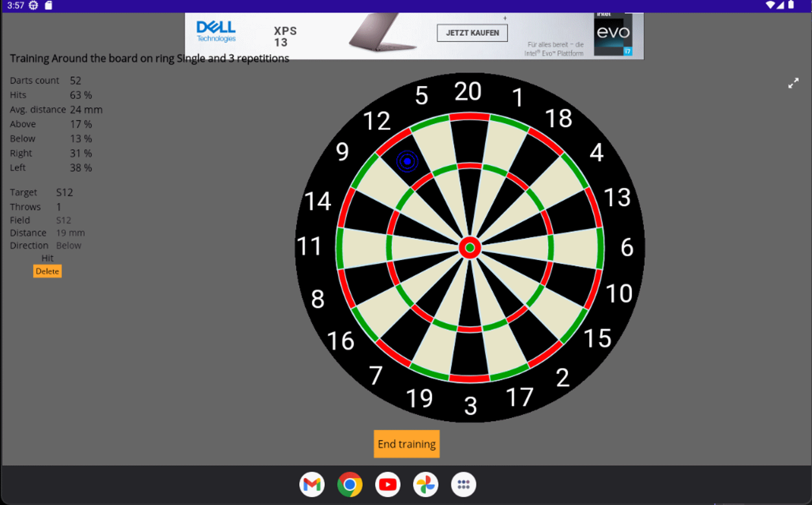Tap the number 12 label on board
Screen dimensions: 812x505
376,121
